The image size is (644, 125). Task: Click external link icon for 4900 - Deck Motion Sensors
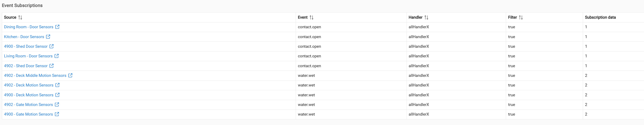coord(57,95)
